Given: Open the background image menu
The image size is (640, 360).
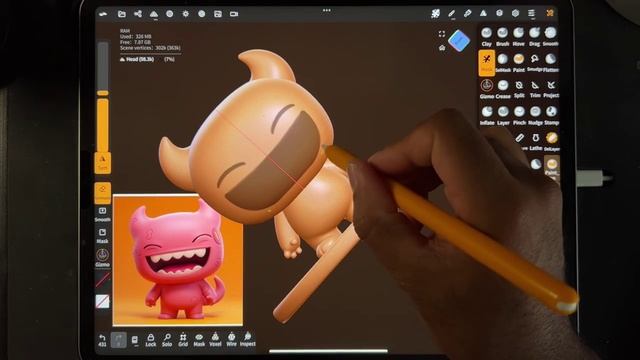Looking at the screenshot, I should pos(218,14).
